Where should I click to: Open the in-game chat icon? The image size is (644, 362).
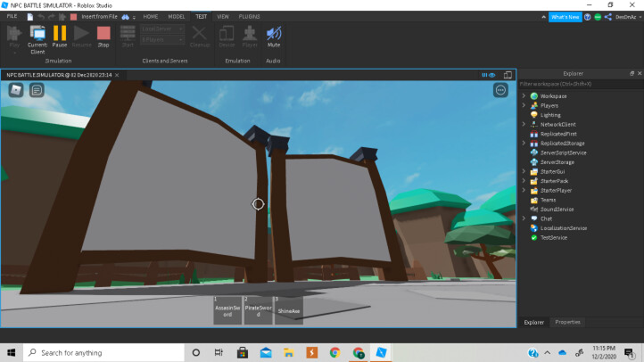point(37,90)
